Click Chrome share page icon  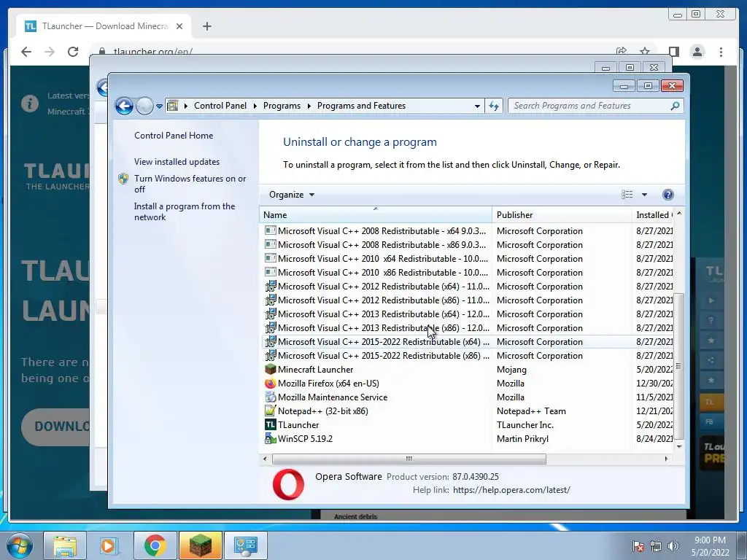(x=621, y=52)
